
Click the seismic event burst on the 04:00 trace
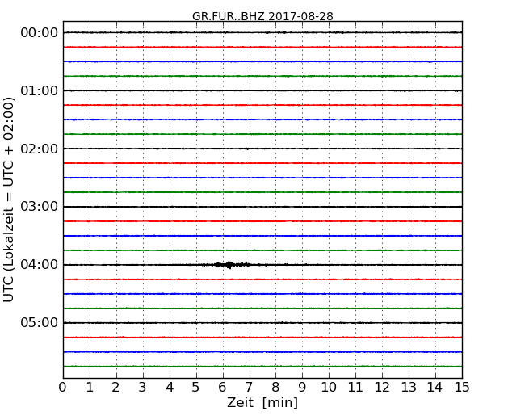(229, 265)
